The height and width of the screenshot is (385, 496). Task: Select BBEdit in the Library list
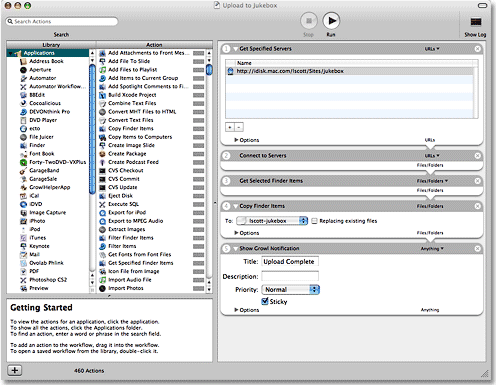(37, 95)
